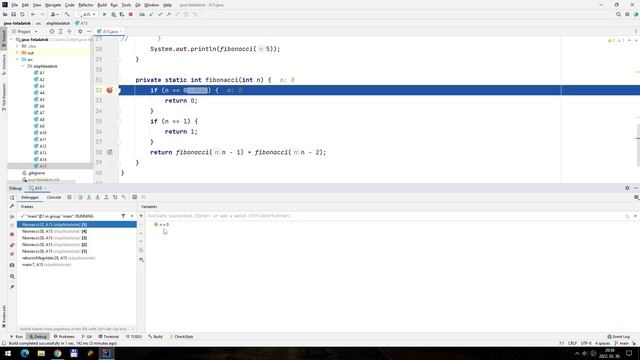The width and height of the screenshot is (640, 360).
Task: Open the Problems tool window button
Action: [64, 337]
